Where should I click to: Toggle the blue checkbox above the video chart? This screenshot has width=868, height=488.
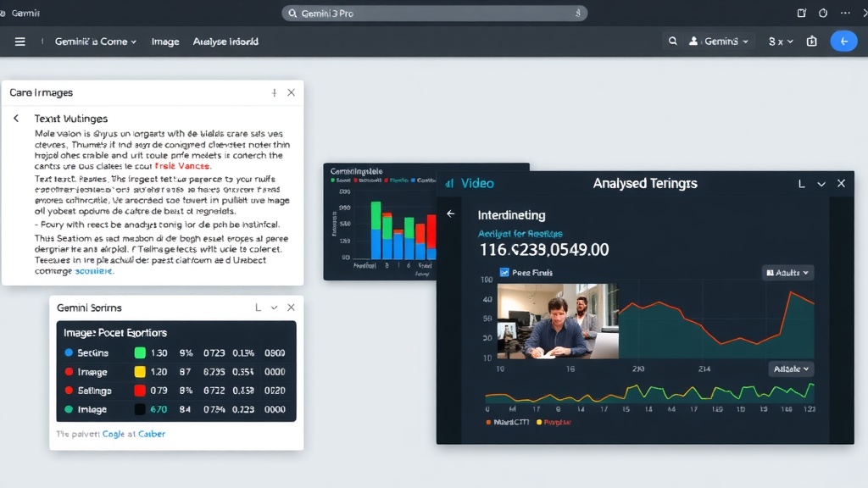point(504,273)
